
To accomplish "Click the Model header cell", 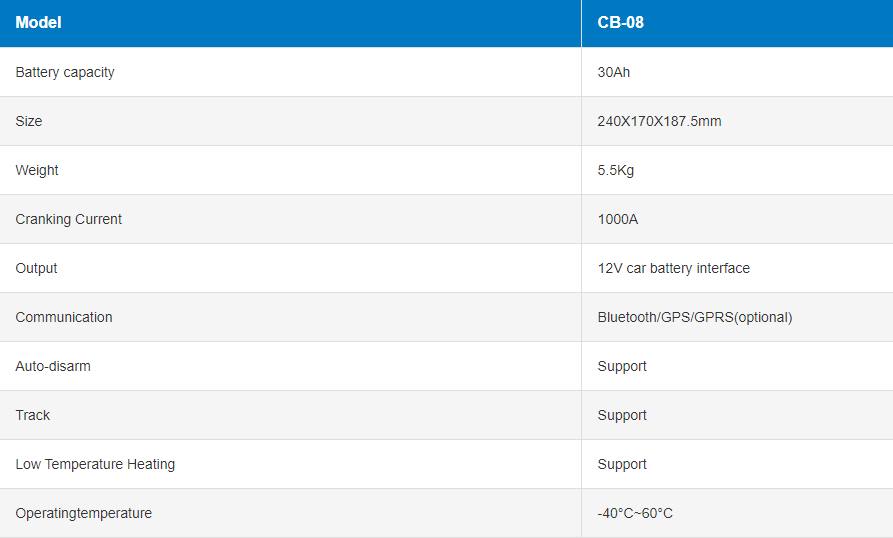I will 38,22.
